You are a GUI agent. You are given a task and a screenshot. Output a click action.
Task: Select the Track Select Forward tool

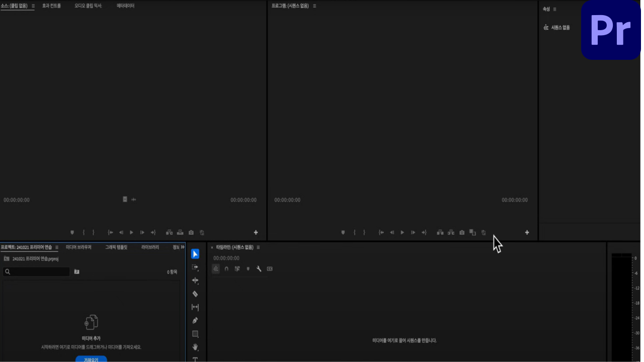click(195, 267)
